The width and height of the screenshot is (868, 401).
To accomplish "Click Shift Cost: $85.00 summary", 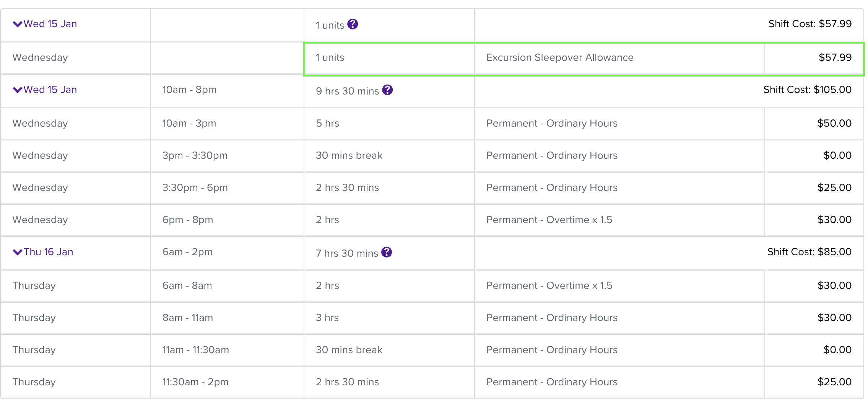I will 809,252.
